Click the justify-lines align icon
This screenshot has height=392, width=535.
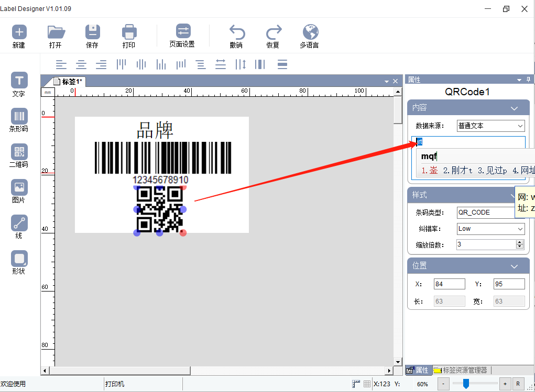click(x=201, y=64)
